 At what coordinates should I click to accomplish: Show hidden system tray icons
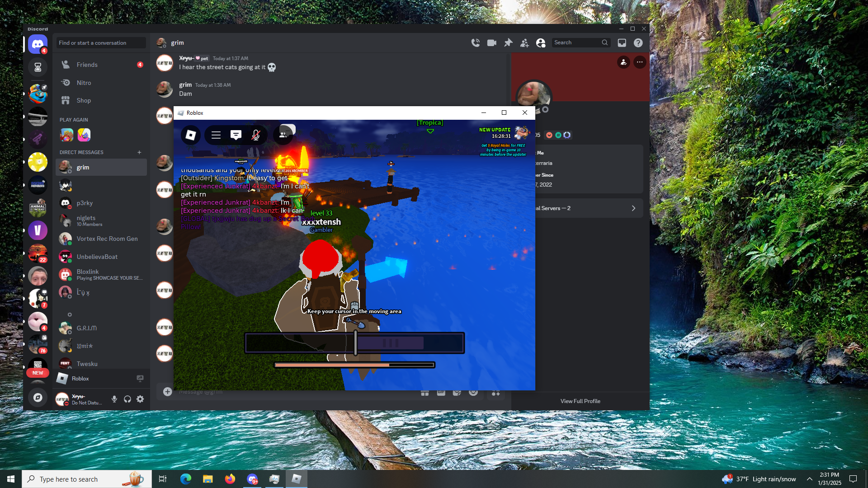810,479
